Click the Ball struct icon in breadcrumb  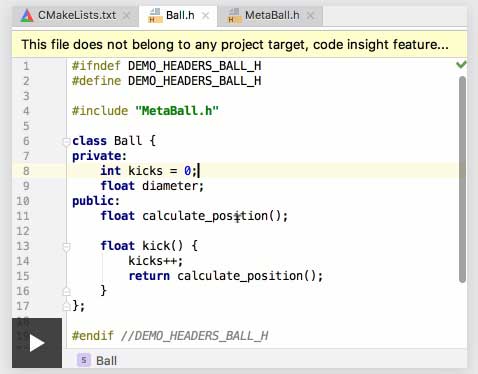tap(84, 360)
